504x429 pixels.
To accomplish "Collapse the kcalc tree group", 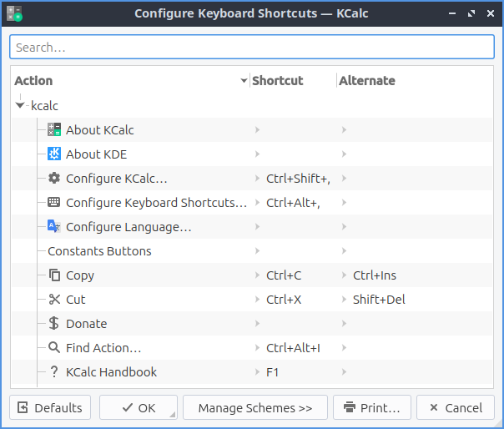I will [x=20, y=106].
